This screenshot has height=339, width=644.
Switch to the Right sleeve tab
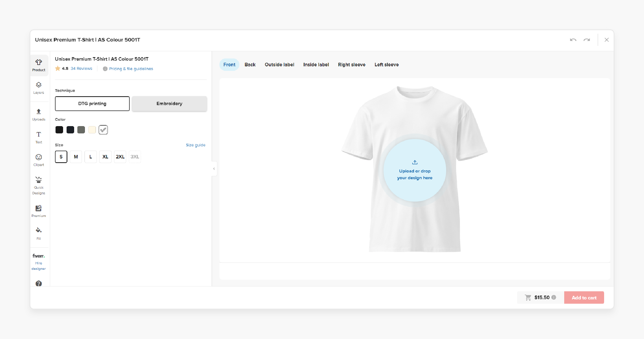[x=352, y=65]
